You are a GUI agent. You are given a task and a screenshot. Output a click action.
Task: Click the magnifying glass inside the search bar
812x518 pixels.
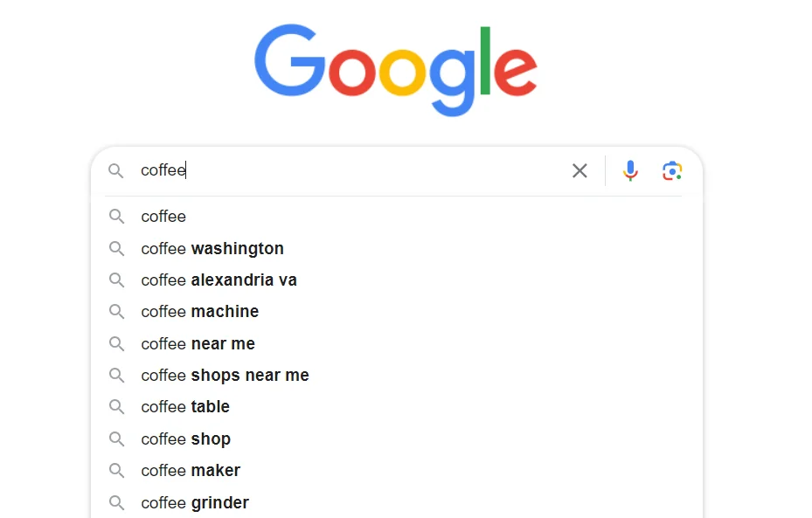coord(115,170)
